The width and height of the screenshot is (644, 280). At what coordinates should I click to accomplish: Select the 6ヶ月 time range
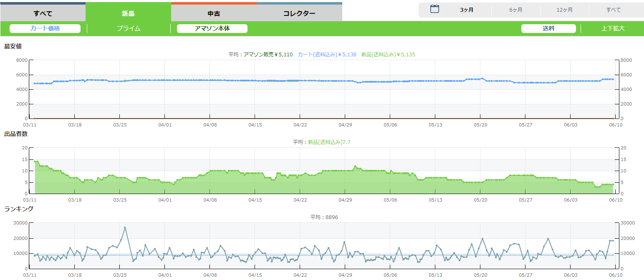tap(515, 10)
